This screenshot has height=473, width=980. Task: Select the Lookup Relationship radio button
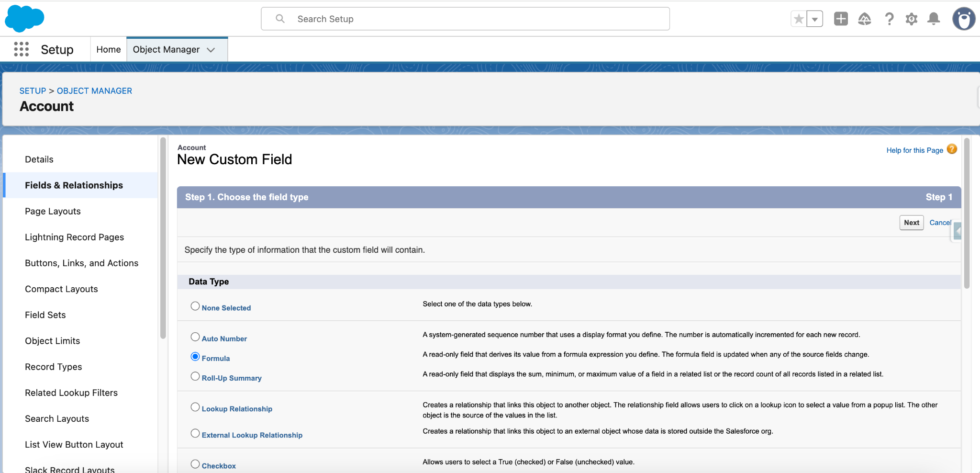click(195, 407)
